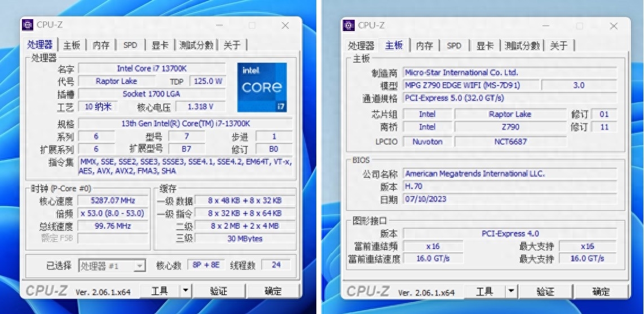Expand 工具 dropdown arrow in left window
The width and height of the screenshot is (644, 314).
tap(186, 291)
